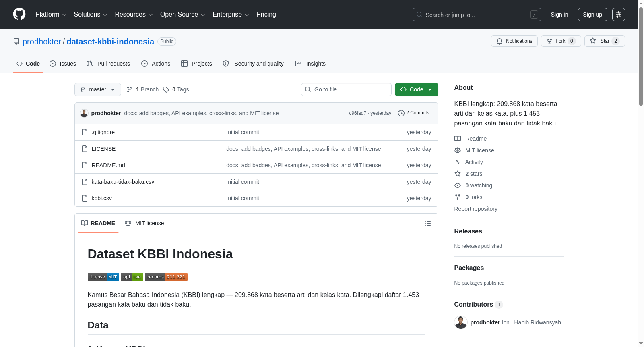Click prodhokter avatar in latest commit row
644x347 pixels.
click(84, 113)
